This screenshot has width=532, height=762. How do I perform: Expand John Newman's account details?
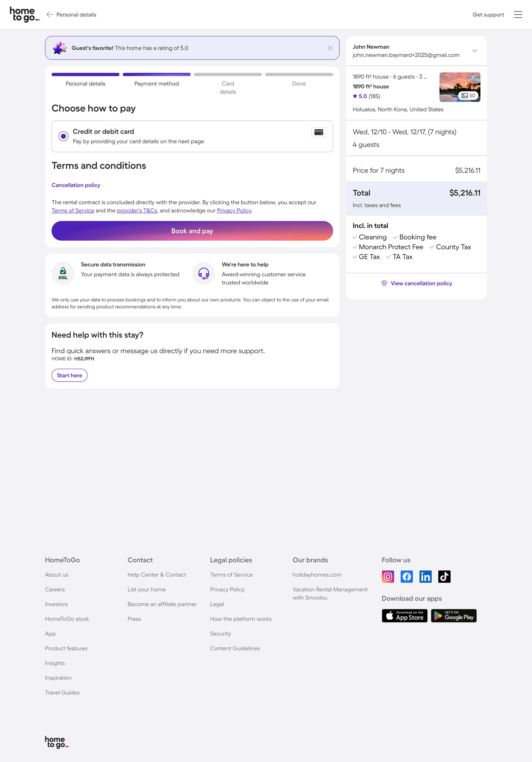(475, 51)
